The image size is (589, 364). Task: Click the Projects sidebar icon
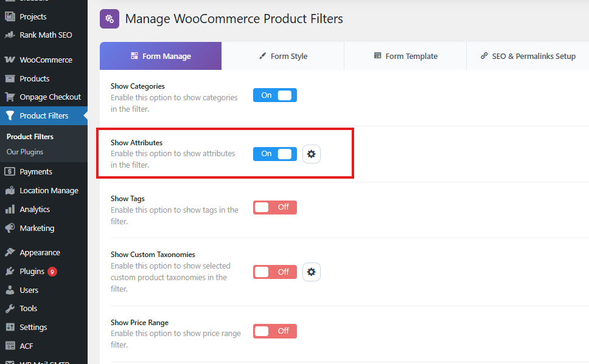[10, 16]
